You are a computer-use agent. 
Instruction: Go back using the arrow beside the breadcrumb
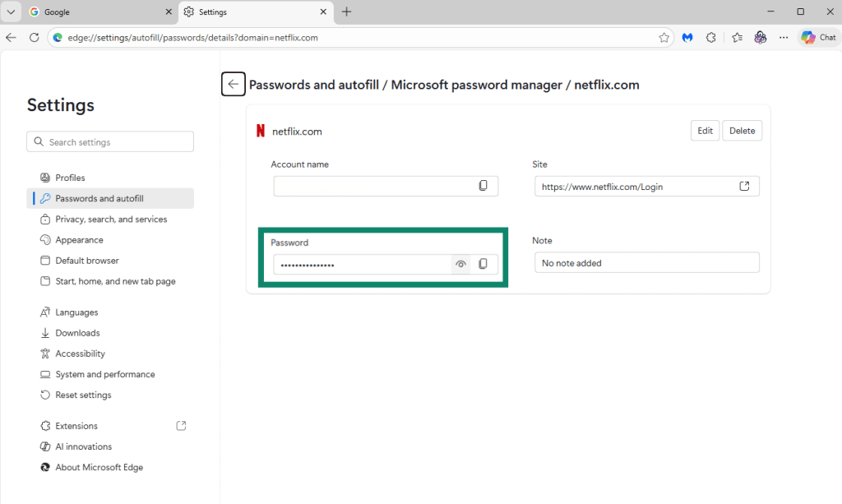233,84
